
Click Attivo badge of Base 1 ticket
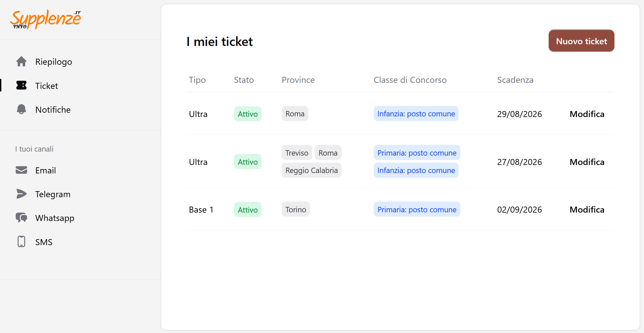(x=248, y=210)
